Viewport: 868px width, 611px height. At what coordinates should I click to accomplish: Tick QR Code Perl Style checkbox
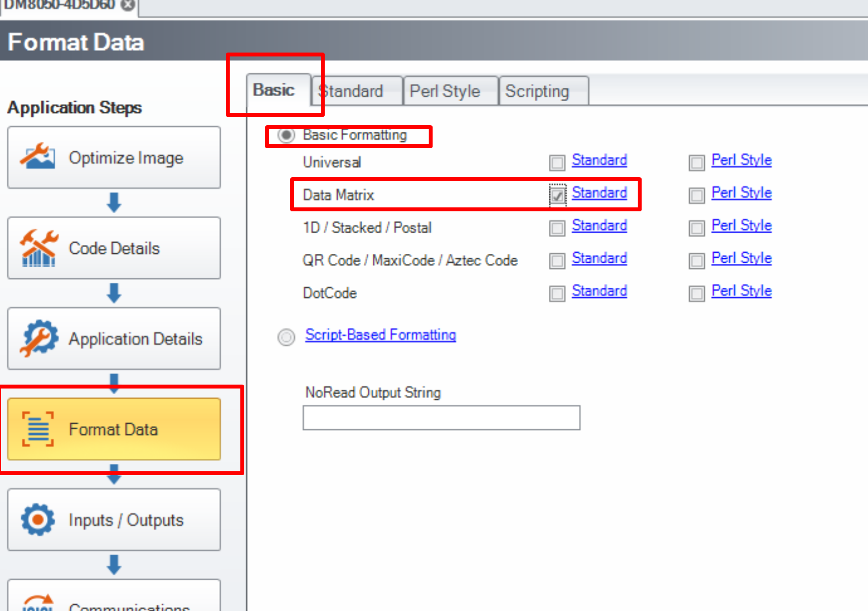pos(696,261)
